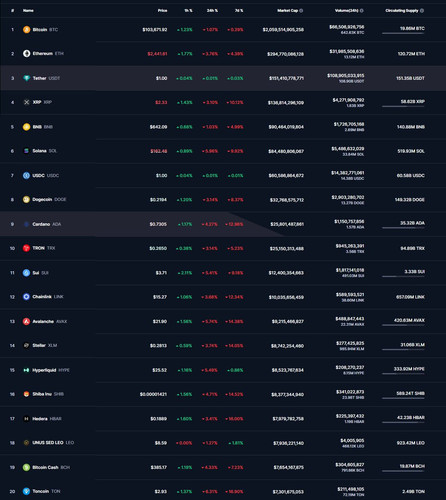Click the Bitcoin market cap value
This screenshot has height=500, width=446.
click(283, 30)
